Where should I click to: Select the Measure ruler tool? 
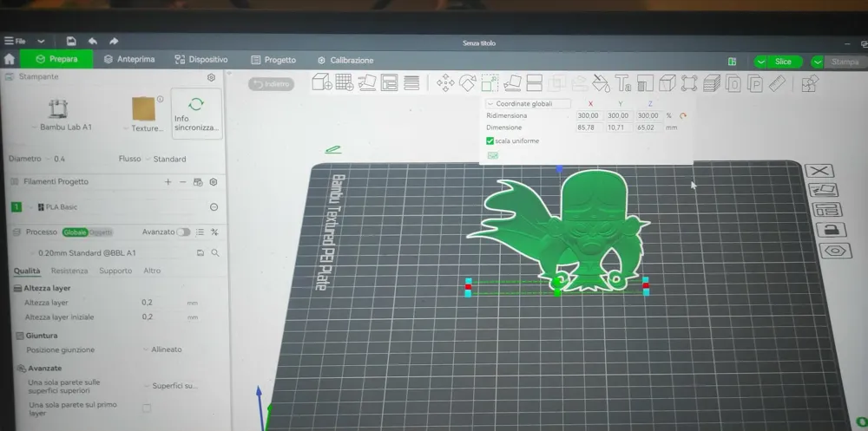coord(777,83)
